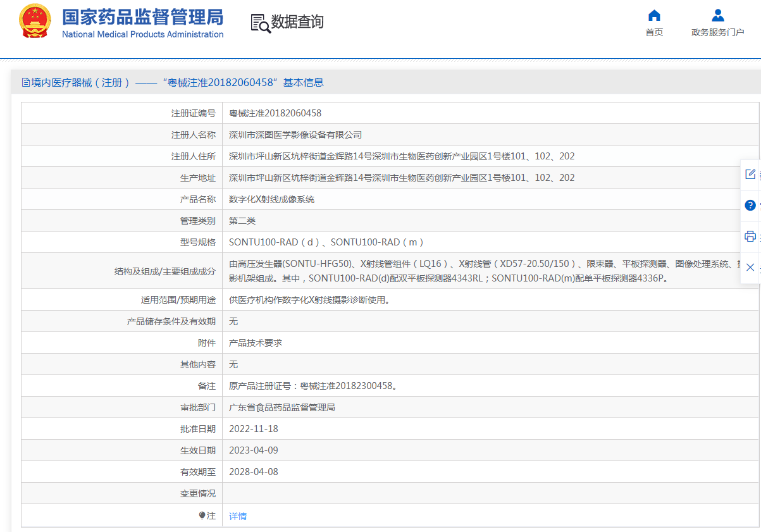
Task: Click the 生产地址 address value
Action: [x=402, y=178]
